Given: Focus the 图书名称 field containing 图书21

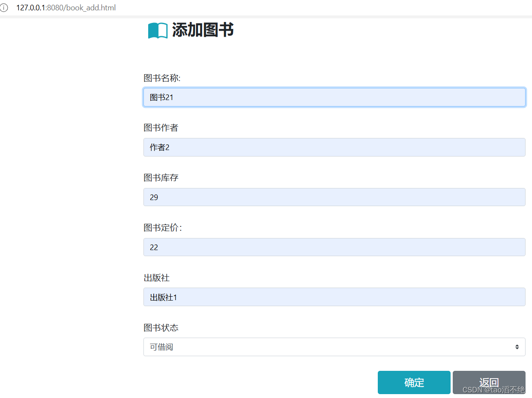Looking at the screenshot, I should pyautogui.click(x=334, y=97).
